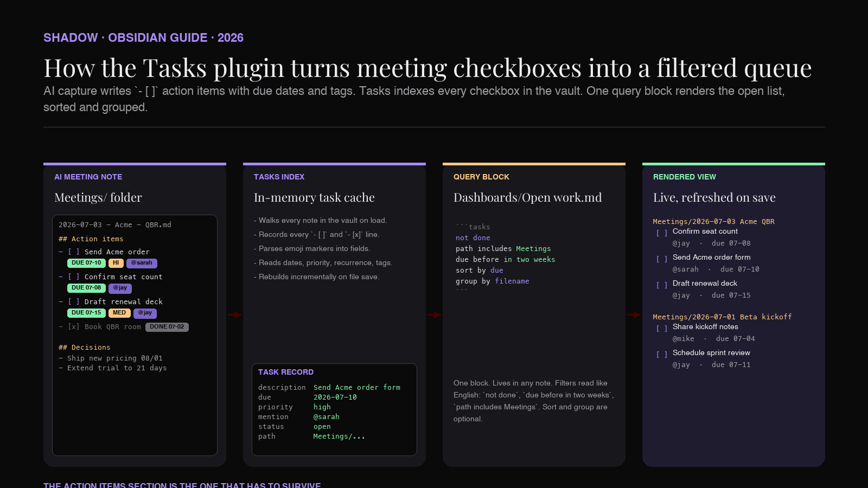Click the main headline about the Tasks plugin
This screenshot has width=868, height=488.
click(x=427, y=68)
